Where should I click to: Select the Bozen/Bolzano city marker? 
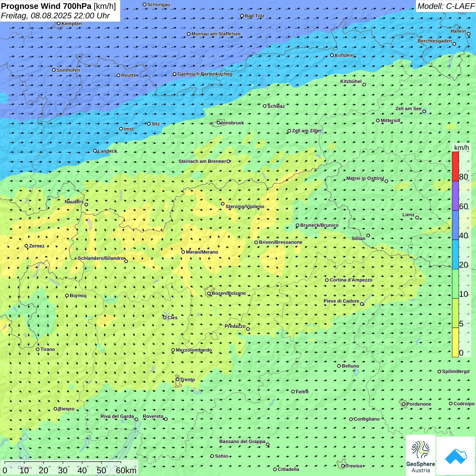click(209, 293)
